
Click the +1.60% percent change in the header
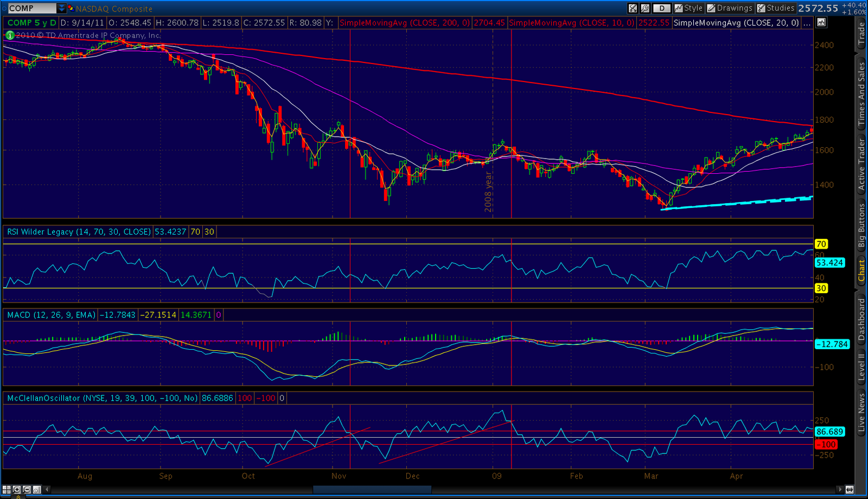854,12
